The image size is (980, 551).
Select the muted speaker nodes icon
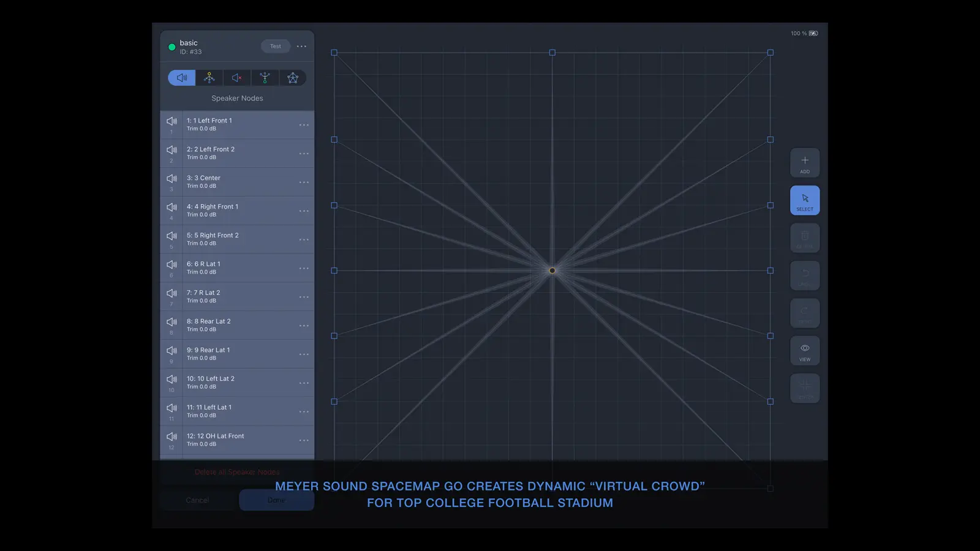point(236,78)
